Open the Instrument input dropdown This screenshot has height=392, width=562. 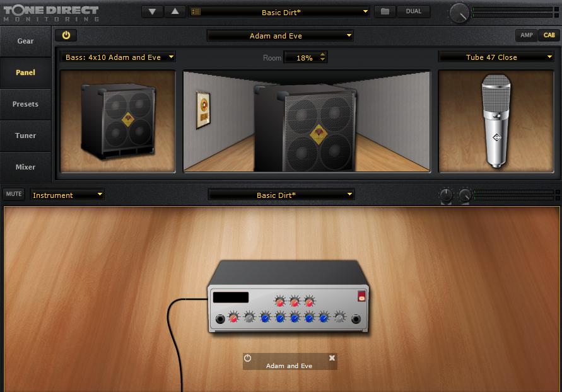point(67,195)
